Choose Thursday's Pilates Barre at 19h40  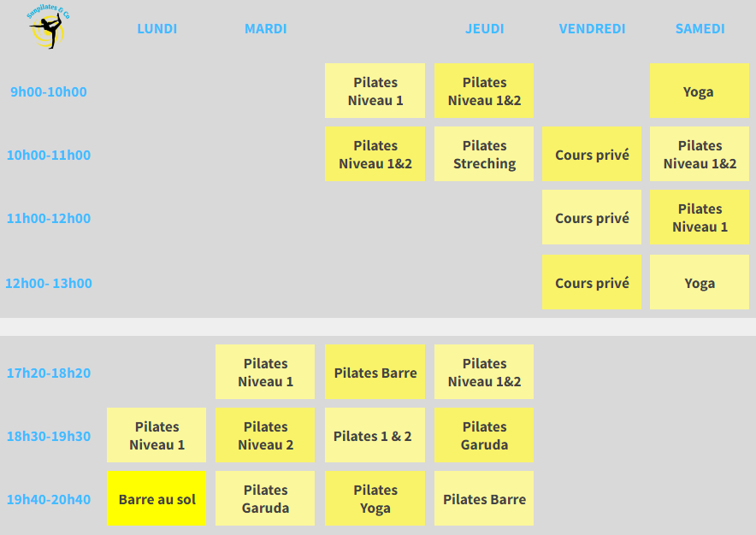pos(483,498)
